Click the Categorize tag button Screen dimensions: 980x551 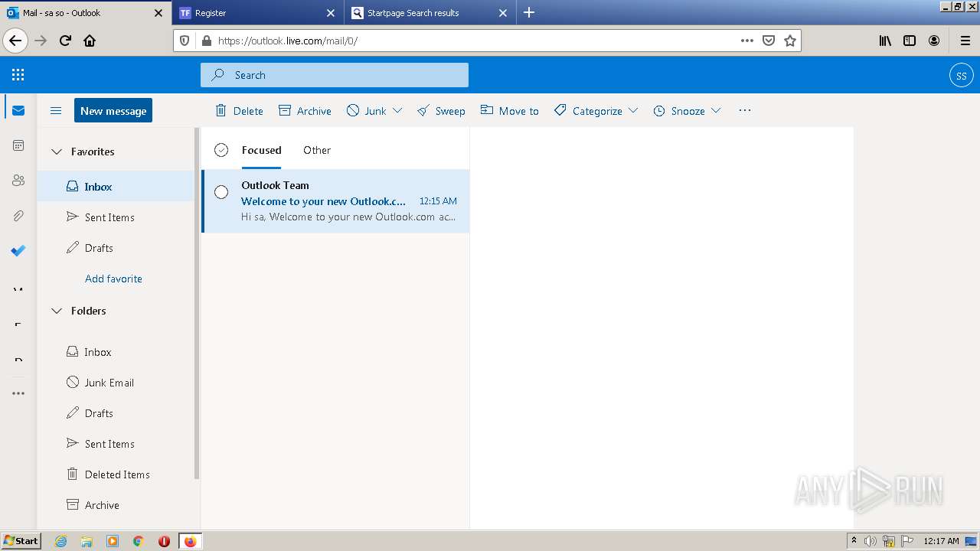click(588, 111)
